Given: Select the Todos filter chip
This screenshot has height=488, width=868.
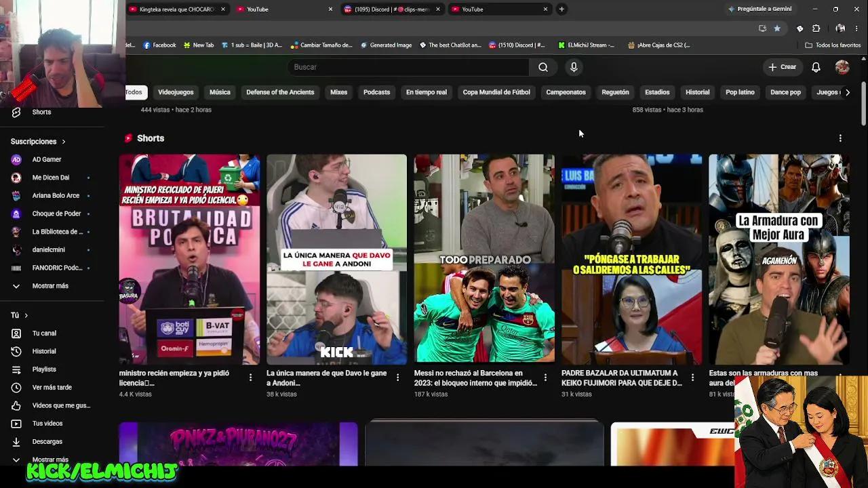Looking at the screenshot, I should pyautogui.click(x=134, y=92).
